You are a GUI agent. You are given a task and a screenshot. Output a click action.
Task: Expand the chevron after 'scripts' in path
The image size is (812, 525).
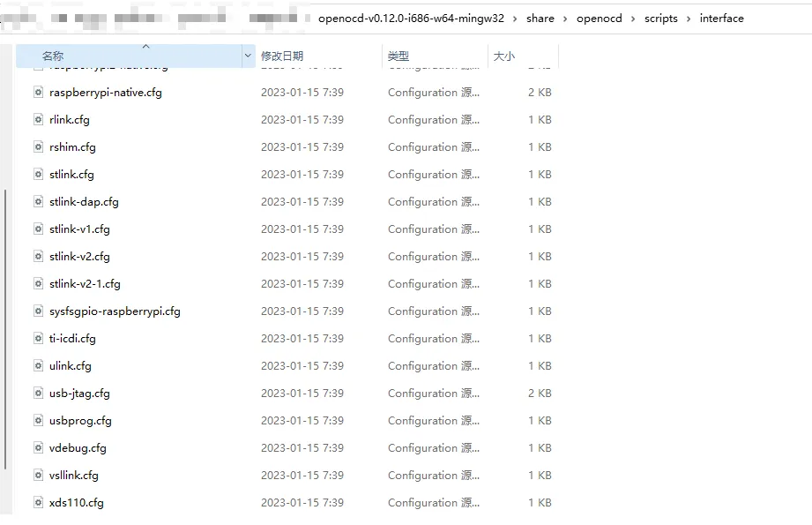pyautogui.click(x=689, y=19)
